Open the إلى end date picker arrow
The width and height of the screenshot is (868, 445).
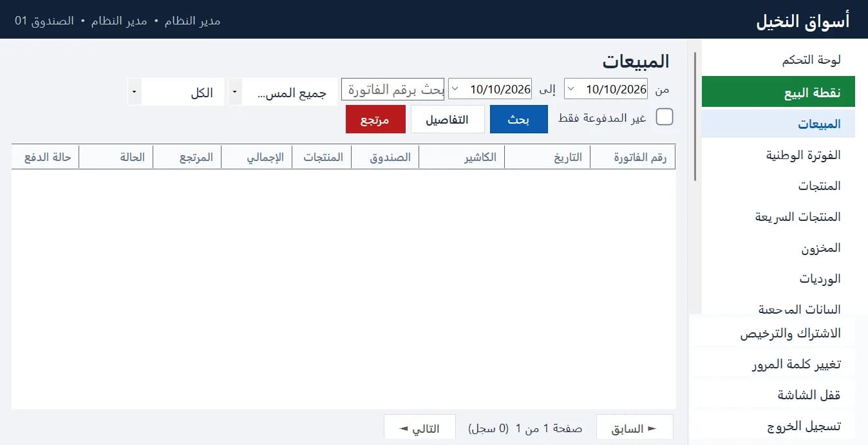(x=455, y=89)
